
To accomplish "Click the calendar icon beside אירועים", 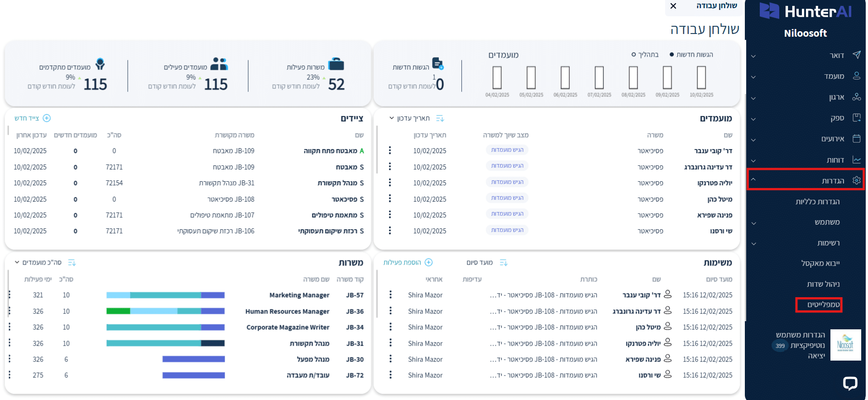I will point(856,139).
